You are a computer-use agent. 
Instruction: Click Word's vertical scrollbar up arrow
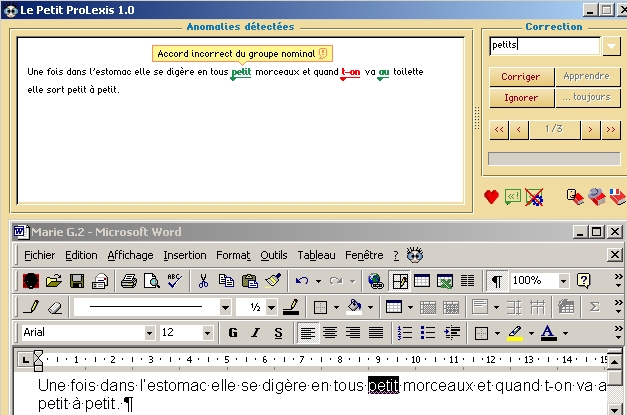(614, 362)
